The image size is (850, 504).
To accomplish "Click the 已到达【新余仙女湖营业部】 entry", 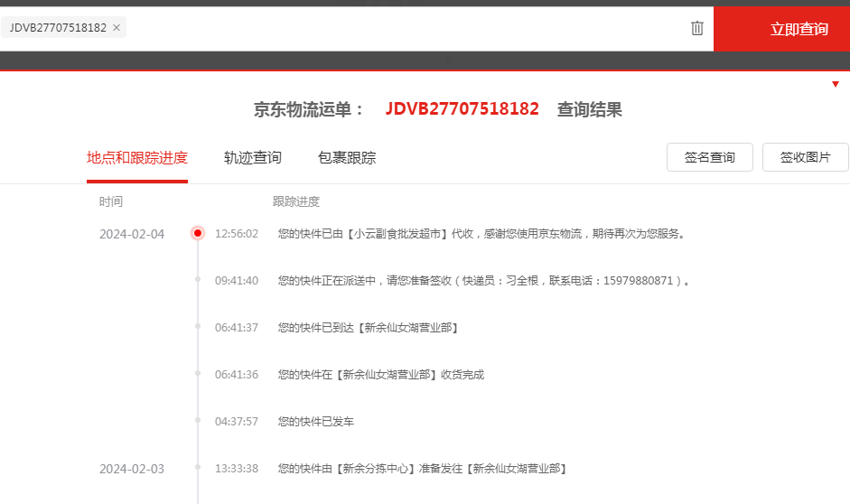I will click(369, 327).
